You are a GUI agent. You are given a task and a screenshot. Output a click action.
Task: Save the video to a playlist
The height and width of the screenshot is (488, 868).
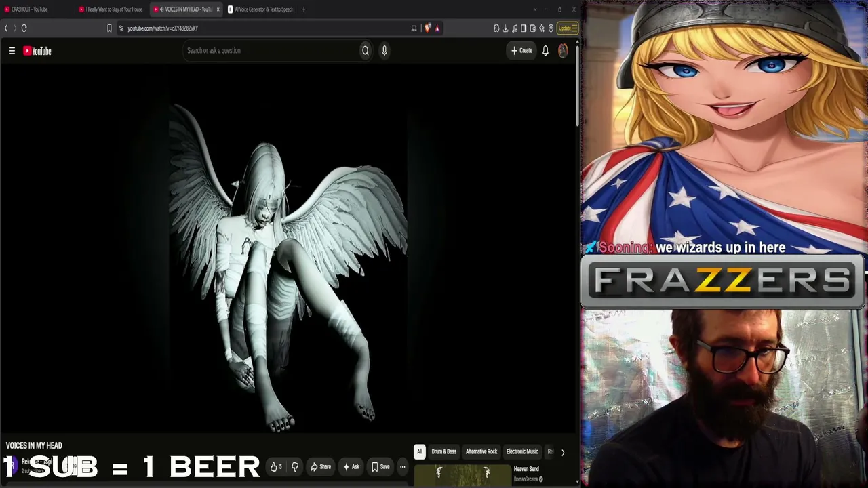click(x=380, y=466)
